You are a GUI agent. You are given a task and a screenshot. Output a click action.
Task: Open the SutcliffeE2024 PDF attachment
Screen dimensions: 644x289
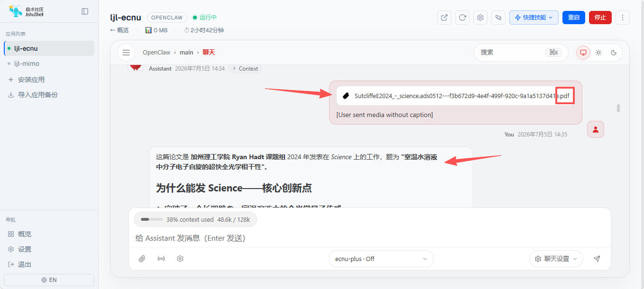(456, 96)
